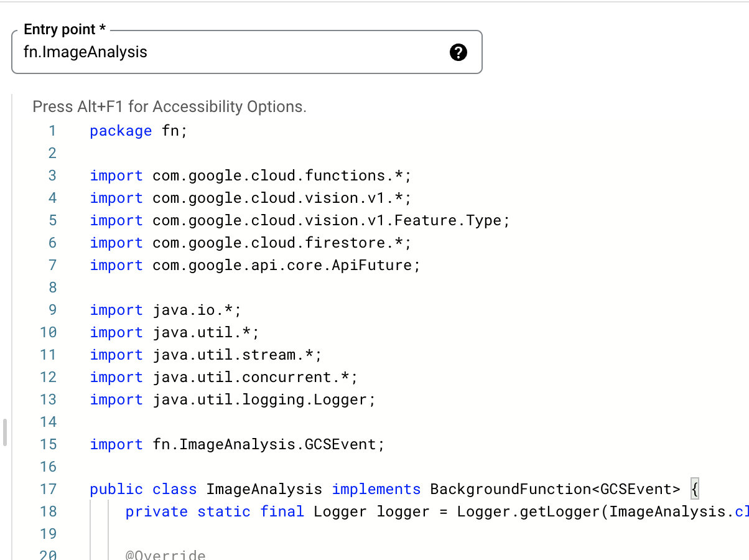Click the help icon in Entry point field
This screenshot has width=749, height=560.
(458, 52)
